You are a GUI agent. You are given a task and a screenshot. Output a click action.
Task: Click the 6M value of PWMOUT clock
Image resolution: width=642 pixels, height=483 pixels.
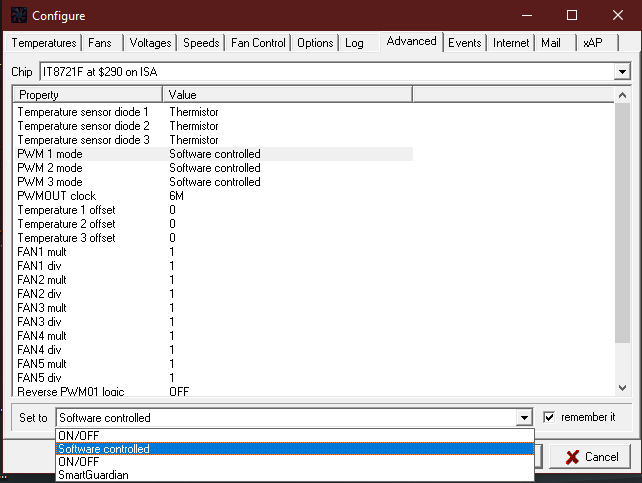pos(176,196)
